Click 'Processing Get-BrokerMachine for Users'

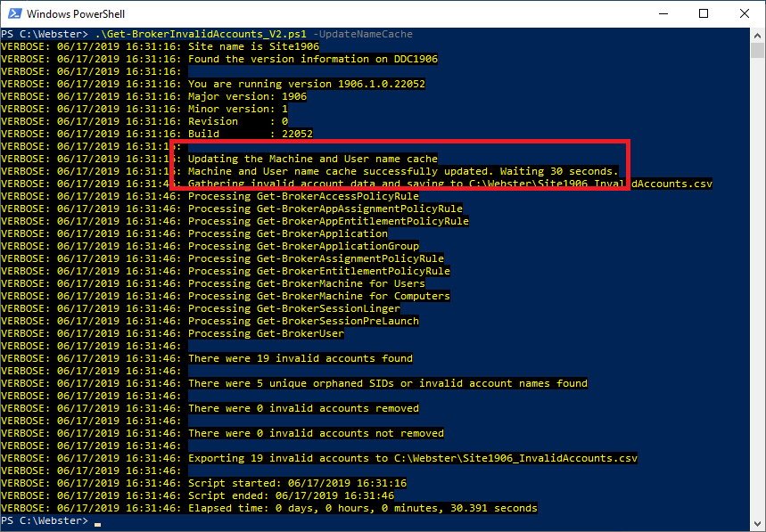pos(306,283)
